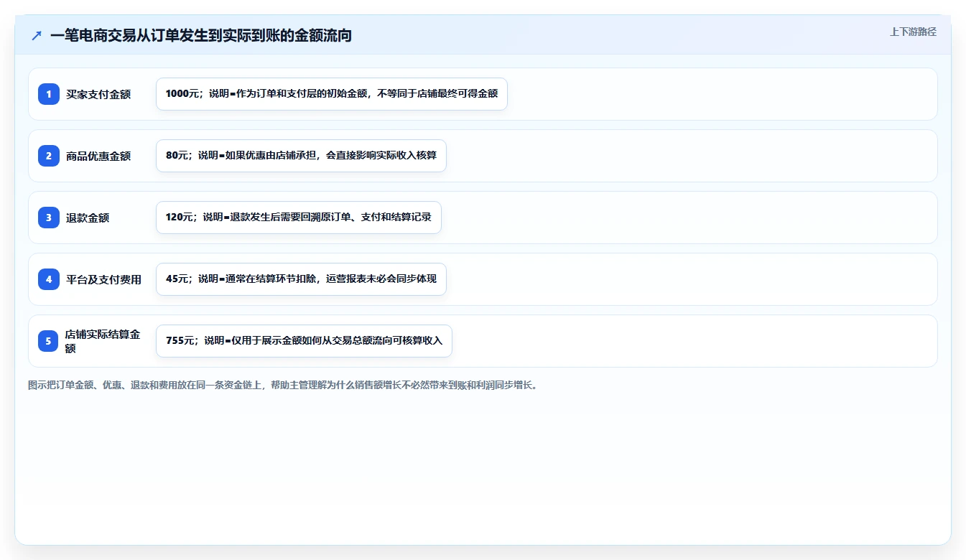The height and width of the screenshot is (560, 966).
Task: Click the 45元 description box
Action: (x=301, y=279)
